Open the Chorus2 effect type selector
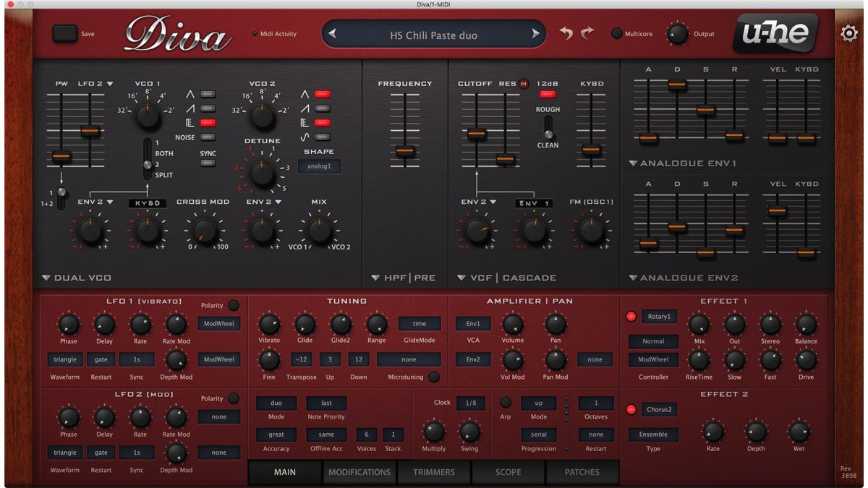The height and width of the screenshot is (488, 868). tap(660, 408)
